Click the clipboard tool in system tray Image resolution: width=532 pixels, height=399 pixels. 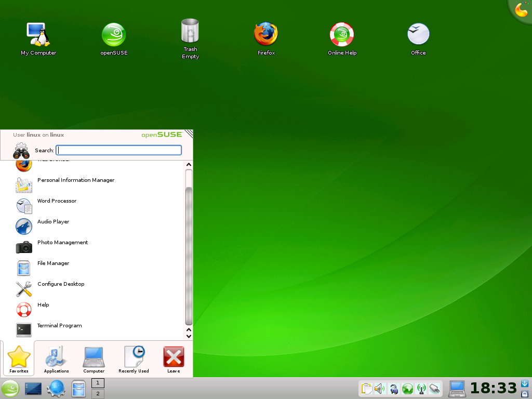pyautogui.click(x=366, y=389)
